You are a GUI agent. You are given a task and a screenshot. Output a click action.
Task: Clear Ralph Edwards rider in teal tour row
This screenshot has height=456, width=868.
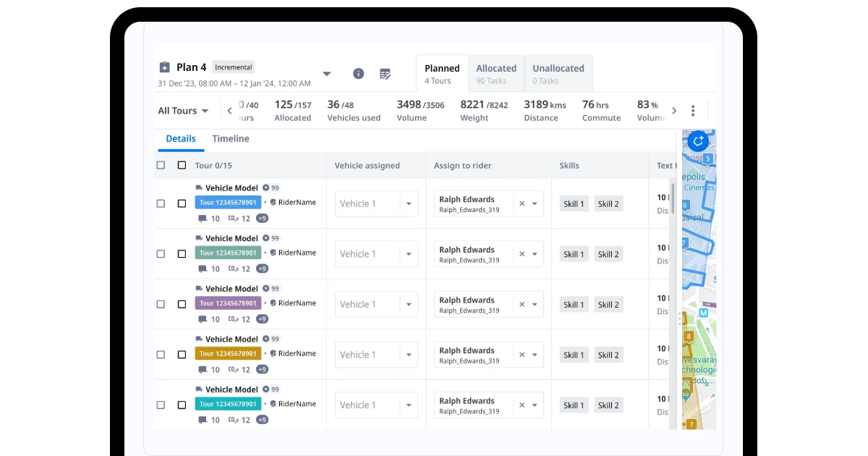tap(522, 405)
